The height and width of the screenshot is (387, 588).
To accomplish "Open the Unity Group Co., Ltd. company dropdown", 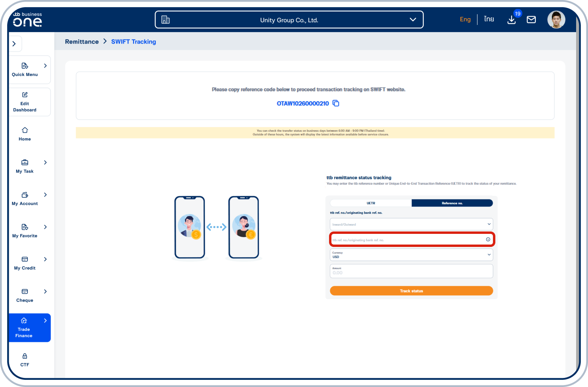I will pyautogui.click(x=289, y=20).
